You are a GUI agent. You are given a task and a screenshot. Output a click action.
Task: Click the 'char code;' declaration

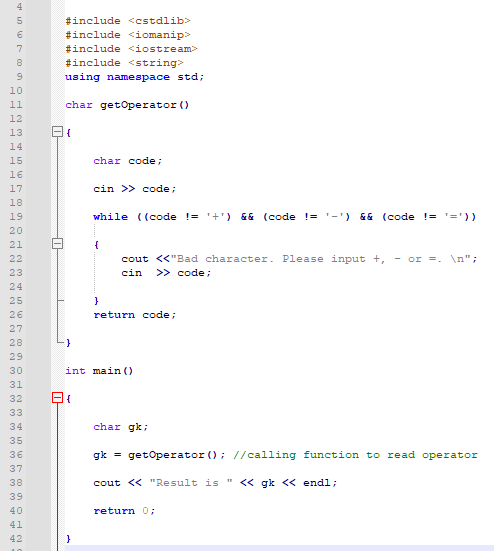coord(128,161)
